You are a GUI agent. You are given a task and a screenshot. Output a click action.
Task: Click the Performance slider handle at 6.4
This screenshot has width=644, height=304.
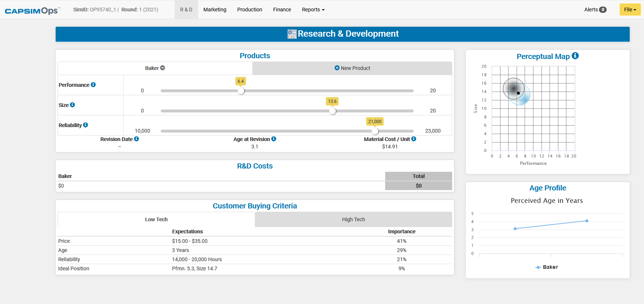click(x=241, y=91)
